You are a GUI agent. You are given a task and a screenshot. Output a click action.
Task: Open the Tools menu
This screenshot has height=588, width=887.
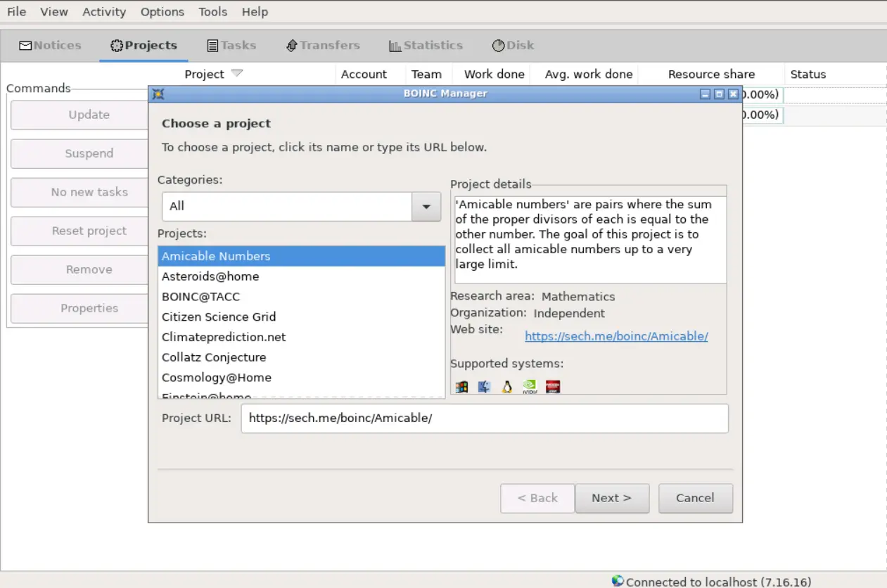click(x=212, y=12)
